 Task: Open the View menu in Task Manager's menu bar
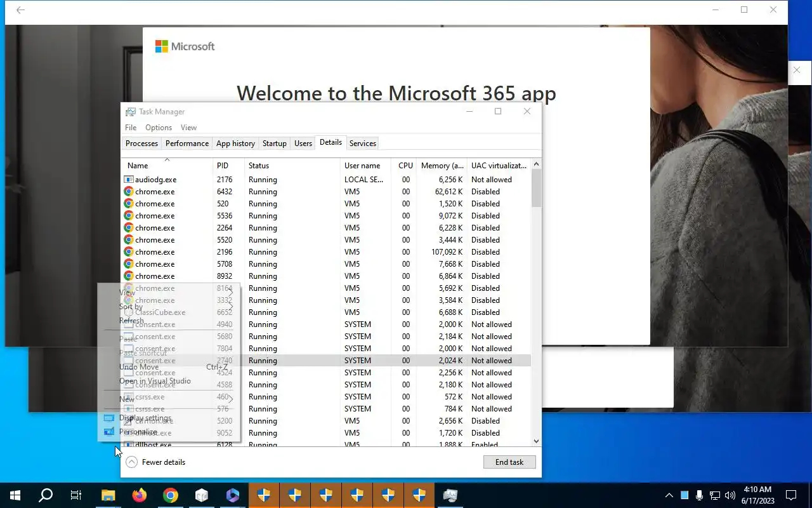(x=189, y=128)
